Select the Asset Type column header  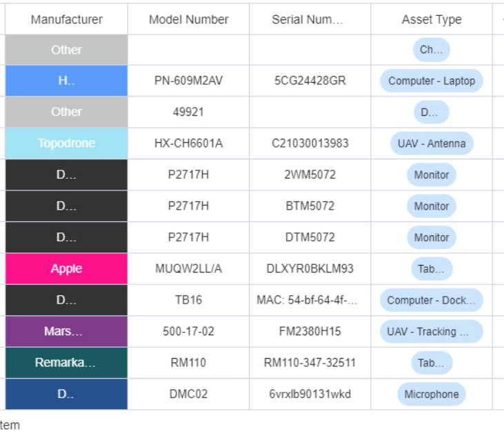tap(432, 19)
